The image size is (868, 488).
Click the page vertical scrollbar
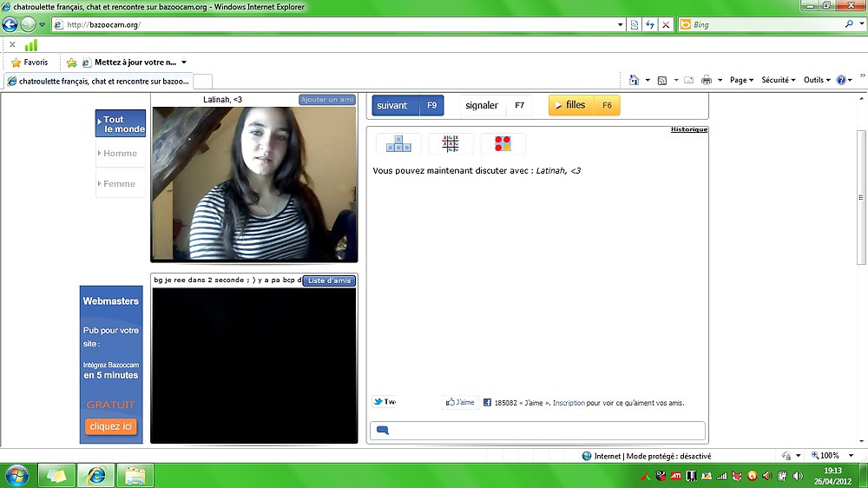861,197
